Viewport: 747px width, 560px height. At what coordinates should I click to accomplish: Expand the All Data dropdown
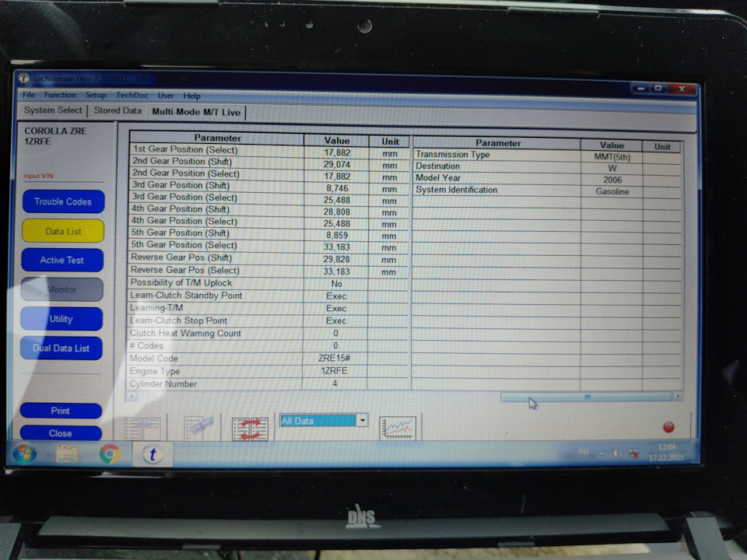coord(363,420)
